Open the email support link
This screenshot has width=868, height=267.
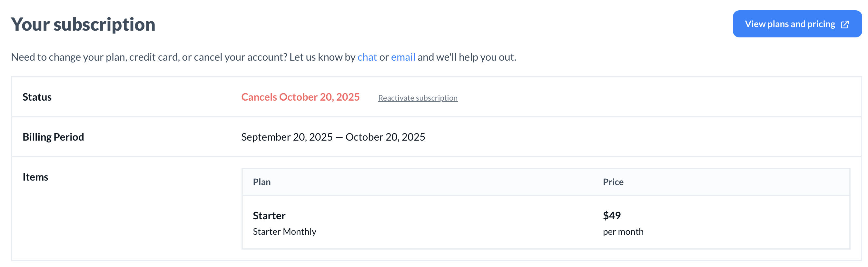click(x=403, y=57)
